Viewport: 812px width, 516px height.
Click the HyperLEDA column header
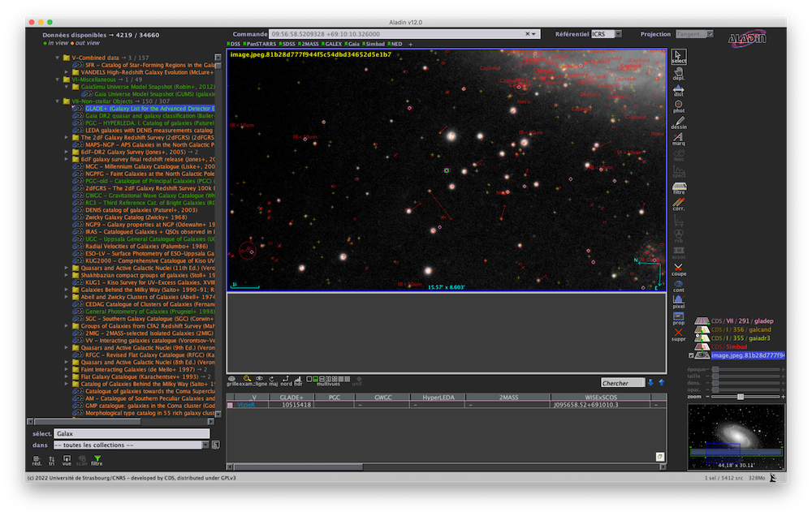click(438, 398)
